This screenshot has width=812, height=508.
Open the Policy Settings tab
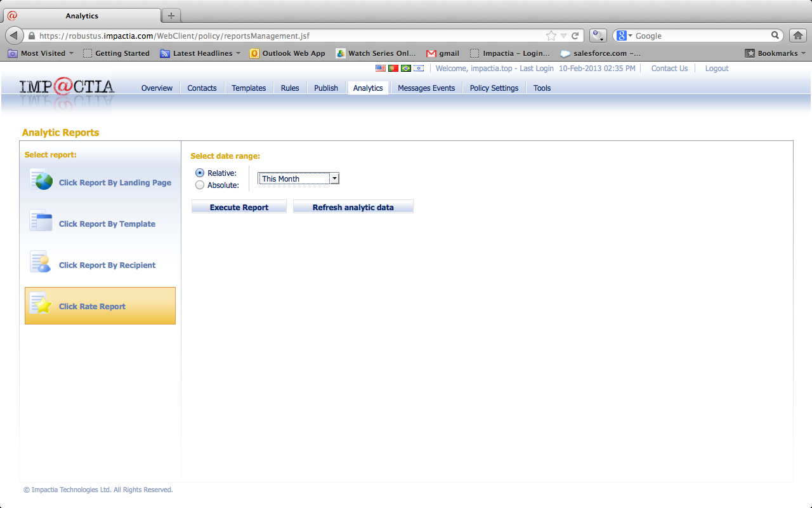point(494,88)
